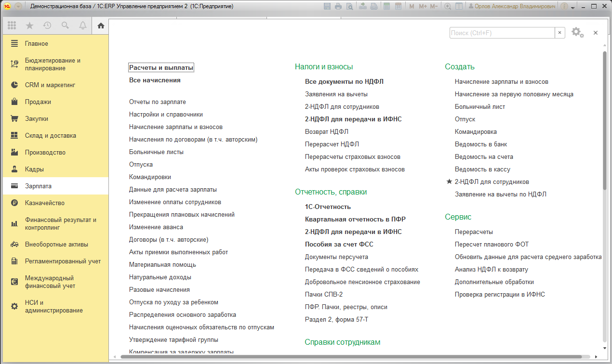Open navigation settings gear icon
The height and width of the screenshot is (364, 612).
[577, 33]
